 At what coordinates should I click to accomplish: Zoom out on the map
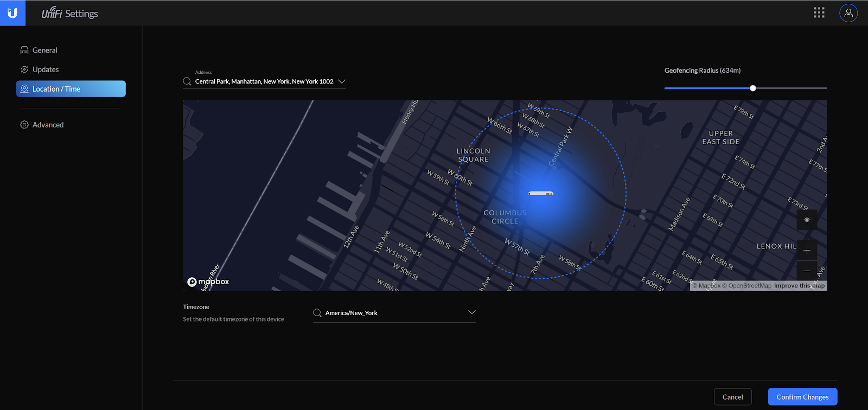[x=807, y=271]
